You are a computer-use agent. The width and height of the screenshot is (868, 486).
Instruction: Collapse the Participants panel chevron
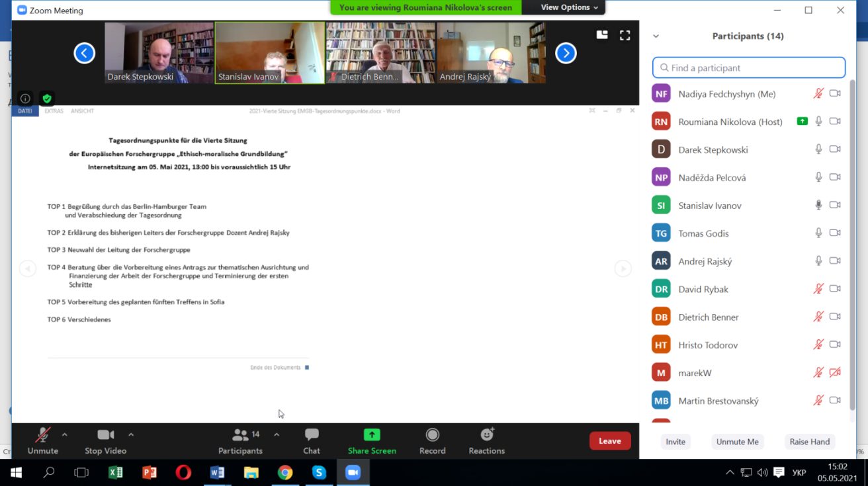656,36
